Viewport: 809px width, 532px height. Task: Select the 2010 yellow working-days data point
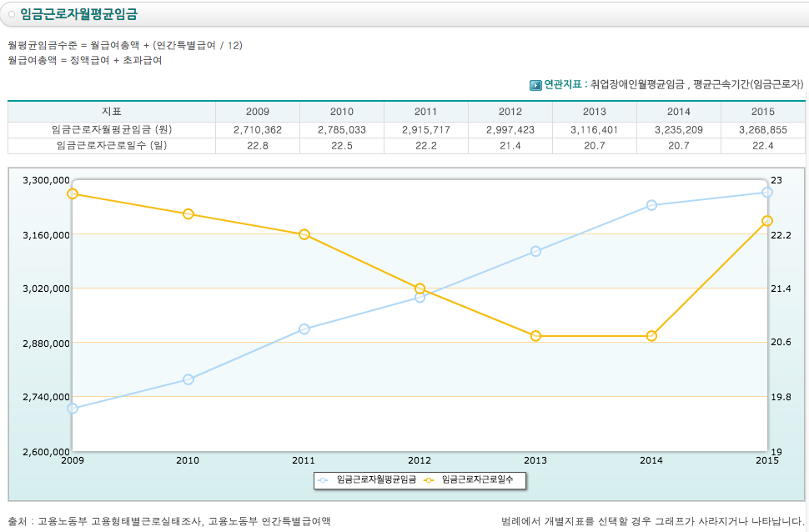click(x=188, y=214)
